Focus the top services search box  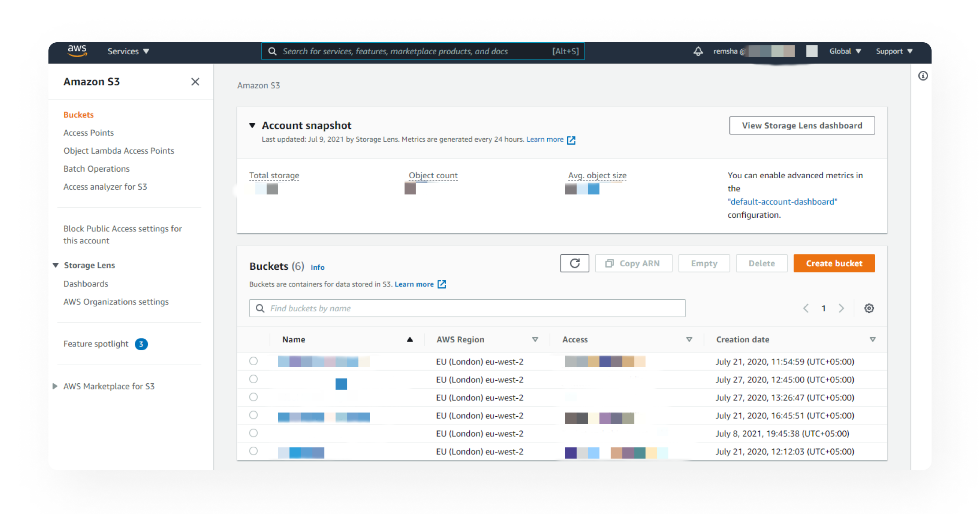423,51
